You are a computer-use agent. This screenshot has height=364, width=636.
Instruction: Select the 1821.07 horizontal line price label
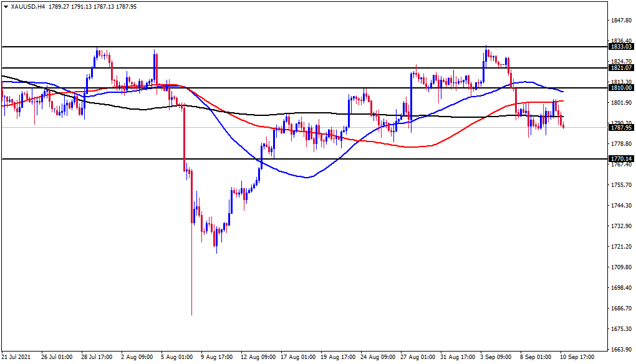622,68
